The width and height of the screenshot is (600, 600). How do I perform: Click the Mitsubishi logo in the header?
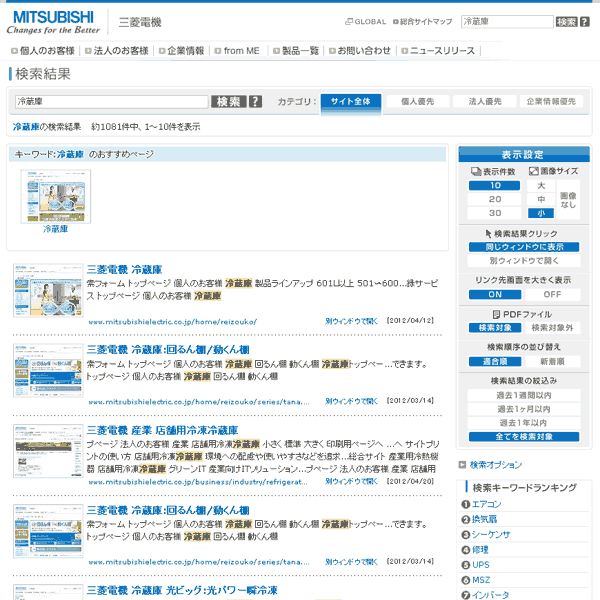(x=50, y=21)
